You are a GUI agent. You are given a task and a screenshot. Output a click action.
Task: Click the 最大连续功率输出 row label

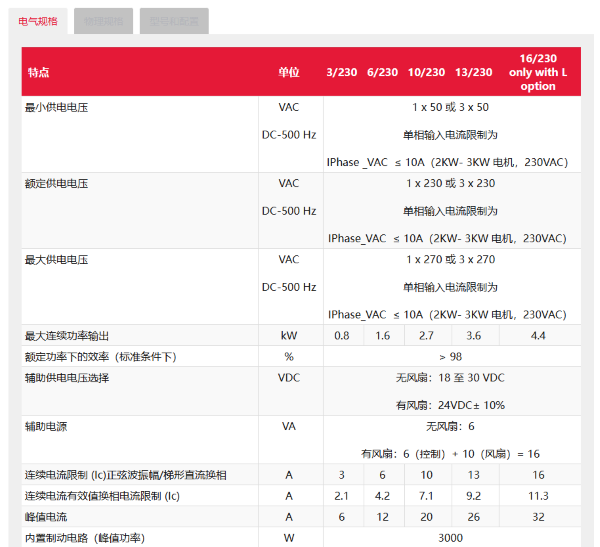(67, 336)
